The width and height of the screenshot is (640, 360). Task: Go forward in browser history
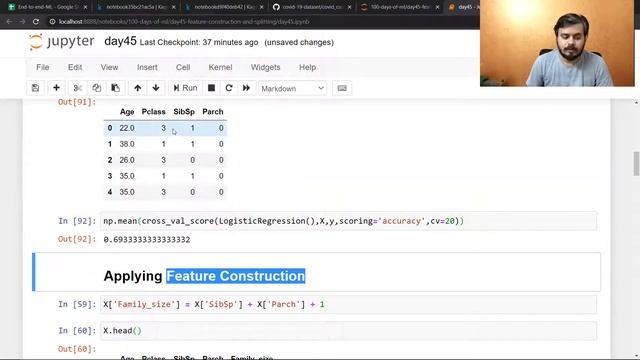click(22, 22)
